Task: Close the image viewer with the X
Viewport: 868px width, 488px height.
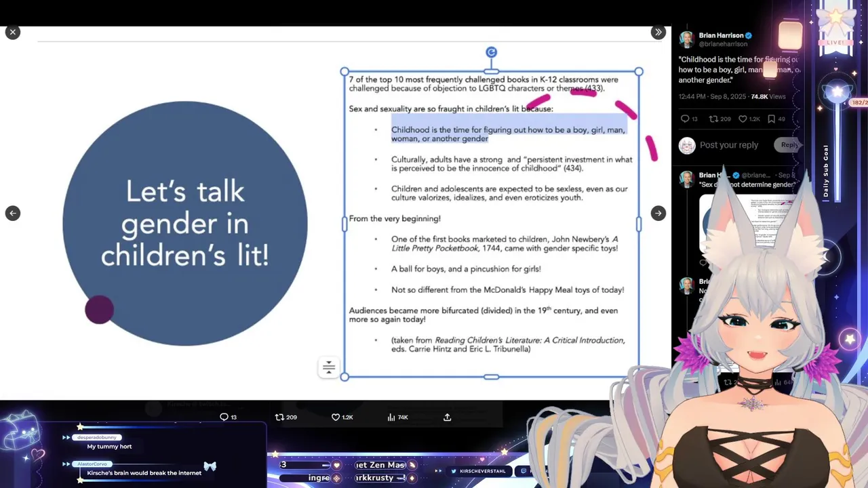Action: pos(12,32)
